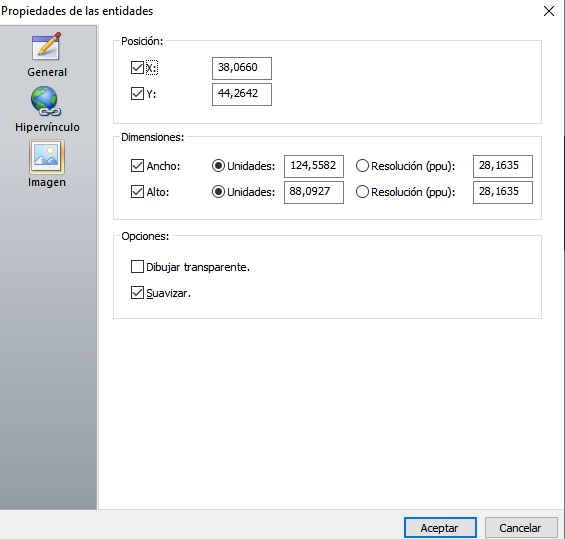Uncheck the X position checkbox

137,67
